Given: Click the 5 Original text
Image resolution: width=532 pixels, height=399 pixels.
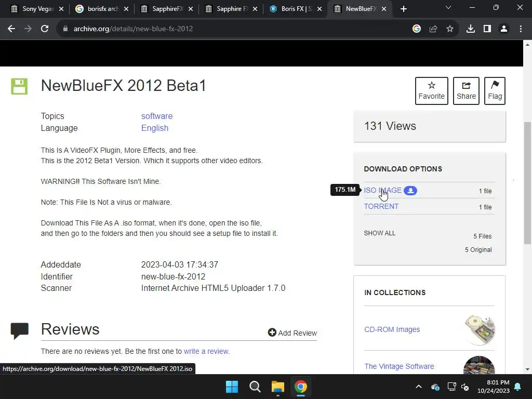Looking at the screenshot, I should tap(478, 250).
